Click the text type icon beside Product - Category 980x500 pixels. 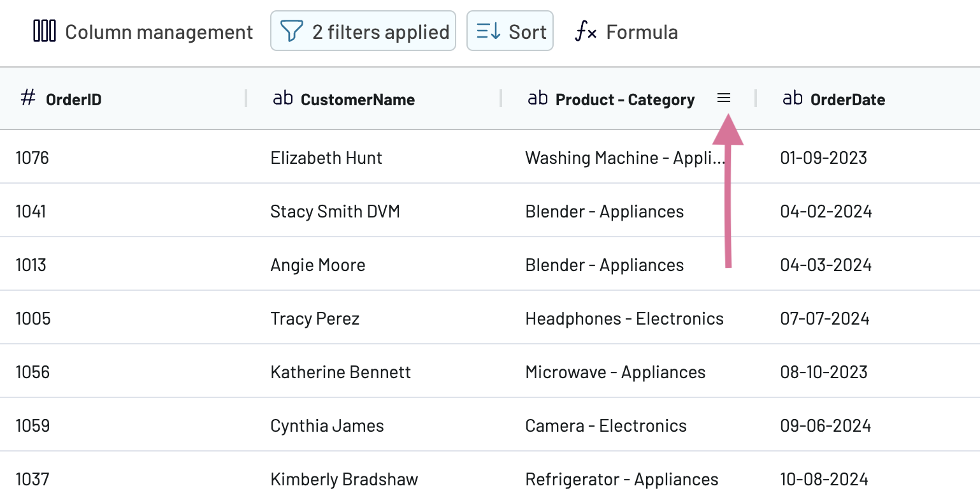coord(538,98)
